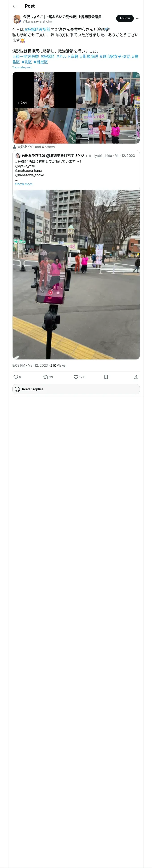Click kanazawa_shoko profile avatar
Viewport: 152px width, 868px height.
click(17, 18)
